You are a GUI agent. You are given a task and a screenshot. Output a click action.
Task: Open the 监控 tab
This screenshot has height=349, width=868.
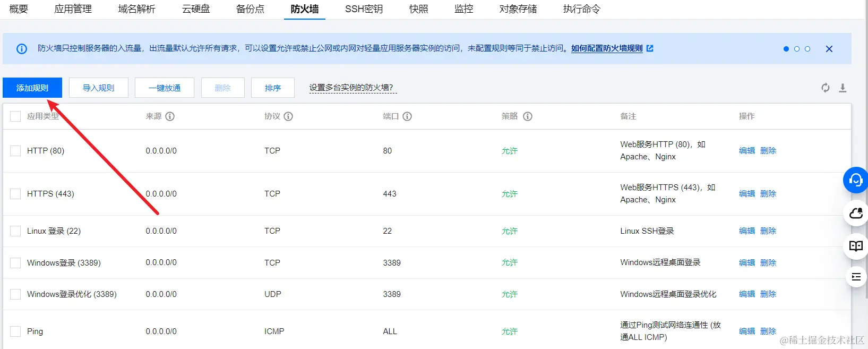pos(463,9)
